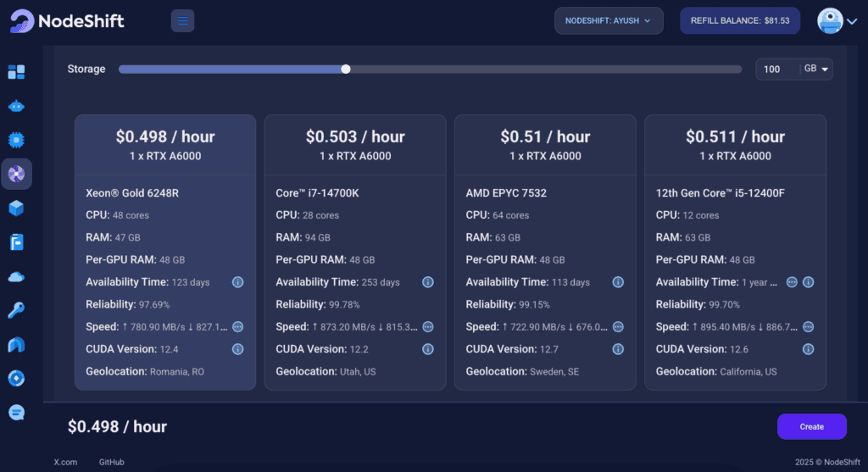
Task: Toggle the hamburger menu button
Action: point(182,20)
